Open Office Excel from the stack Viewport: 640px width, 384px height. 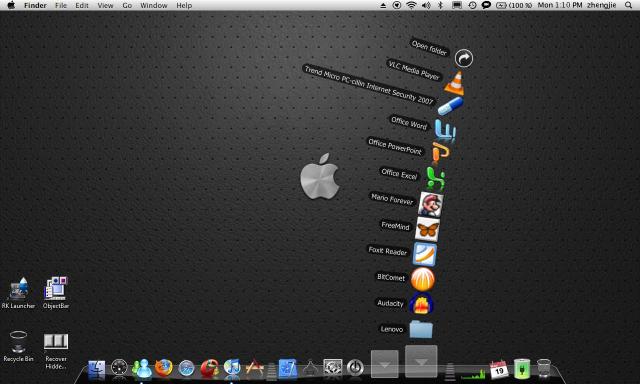[435, 178]
